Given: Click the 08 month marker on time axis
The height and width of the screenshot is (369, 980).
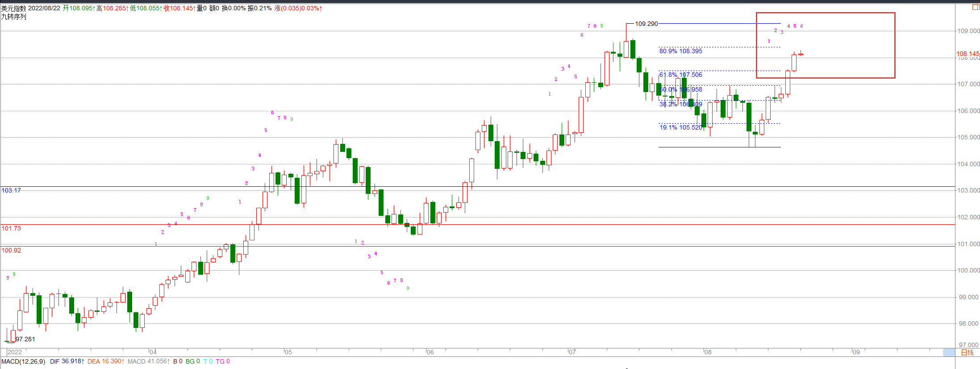Looking at the screenshot, I should pos(708,352).
